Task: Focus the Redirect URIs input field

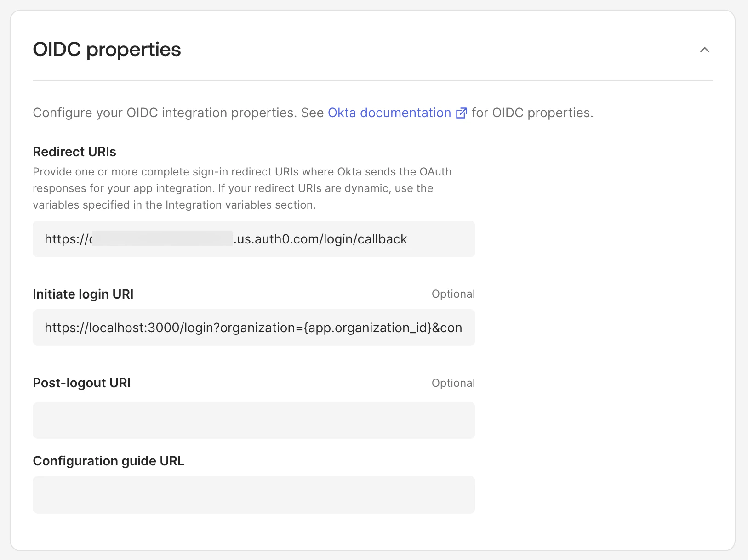Action: tap(254, 239)
